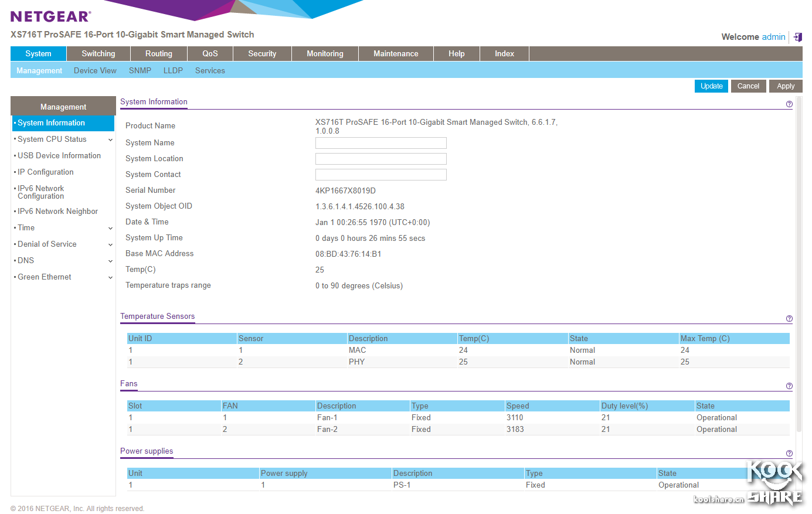Switch to the Switching tab
Screen dimensions: 812x514
[98, 53]
